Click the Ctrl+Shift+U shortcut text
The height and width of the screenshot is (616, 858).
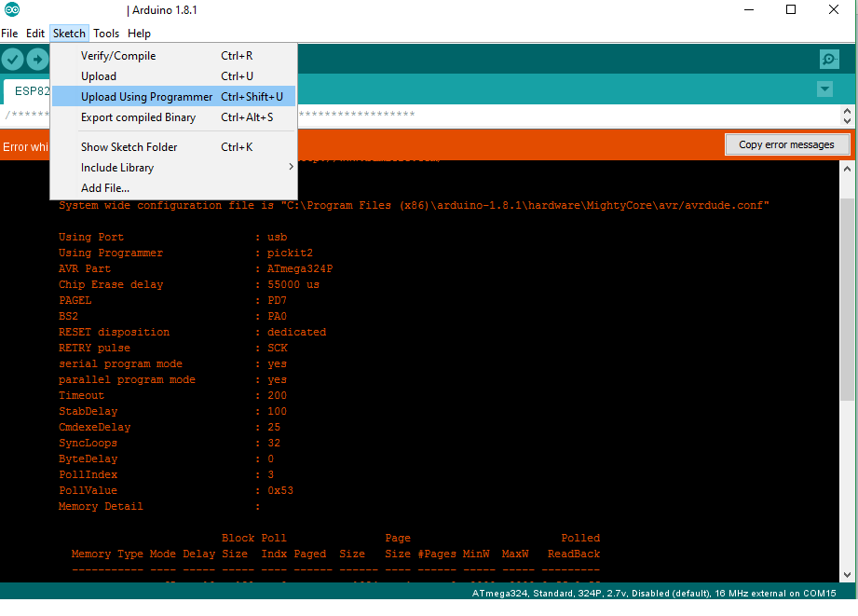[x=252, y=97]
